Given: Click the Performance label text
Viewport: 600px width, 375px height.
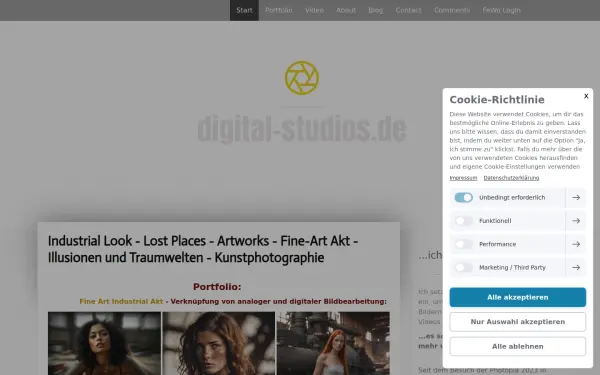Looking at the screenshot, I should click(x=497, y=244).
